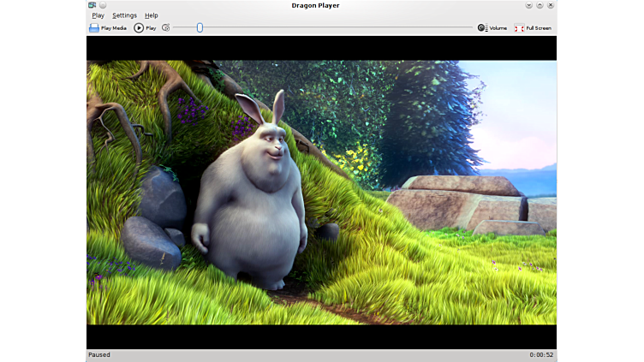Click the seek slider handle
Viewport: 644px width, 362px height.
pos(200,27)
